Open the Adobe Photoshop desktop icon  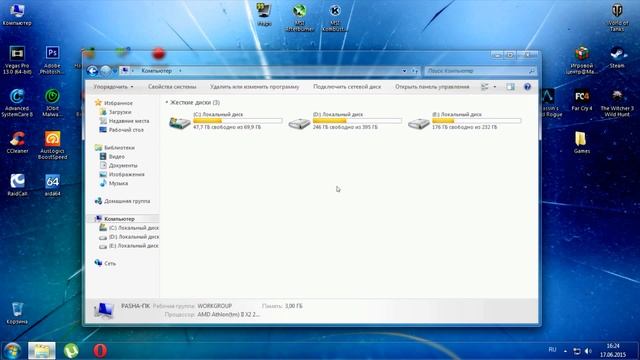(52, 60)
